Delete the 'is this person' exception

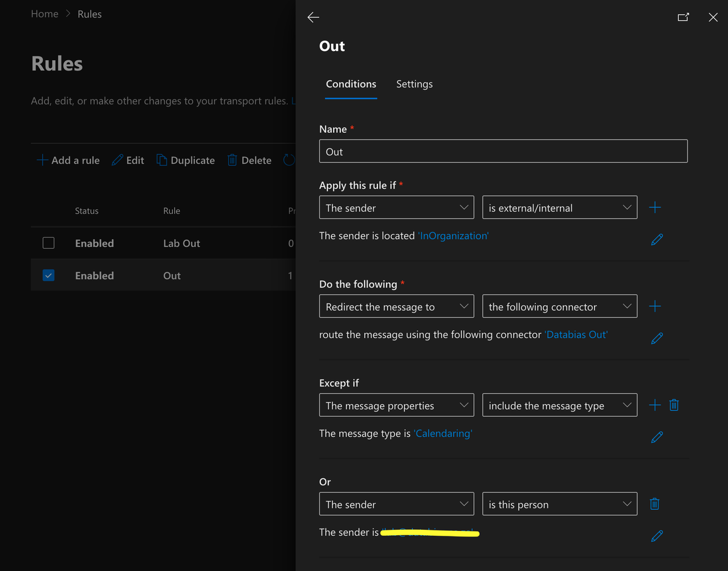coord(655,504)
